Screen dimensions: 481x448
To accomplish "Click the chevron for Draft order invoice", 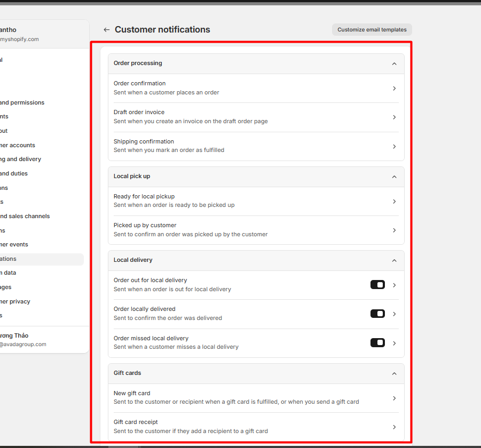I will [x=394, y=117].
